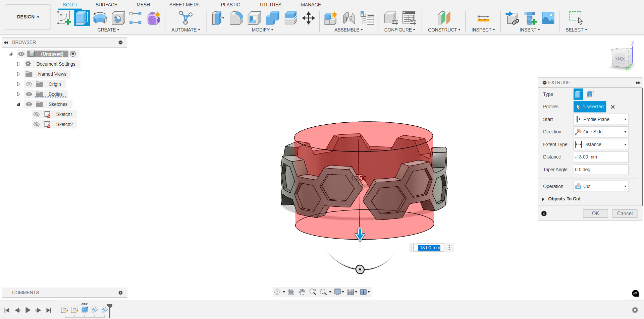Click the Distance field in Extrude panel

click(x=601, y=157)
